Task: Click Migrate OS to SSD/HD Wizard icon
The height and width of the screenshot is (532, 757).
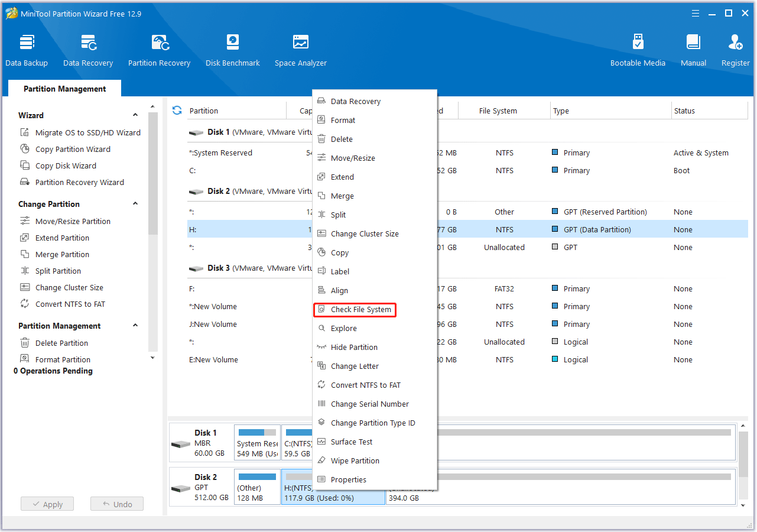Action: 25,132
